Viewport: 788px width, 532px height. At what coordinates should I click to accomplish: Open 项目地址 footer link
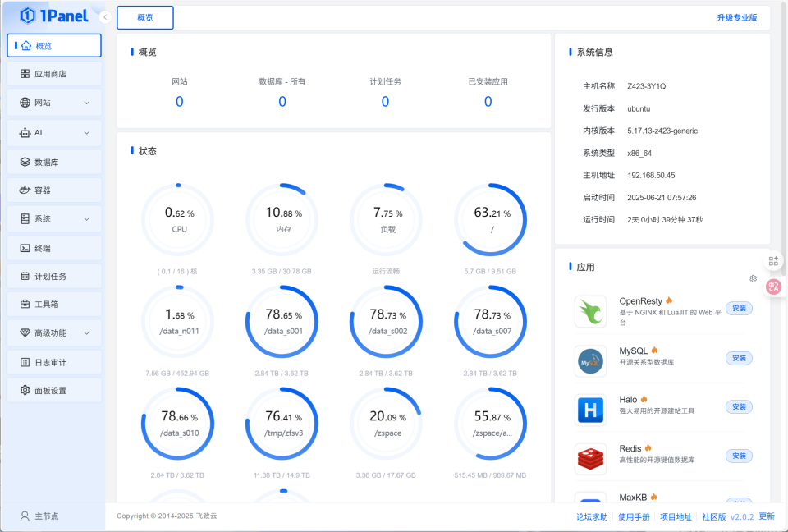[x=676, y=517]
